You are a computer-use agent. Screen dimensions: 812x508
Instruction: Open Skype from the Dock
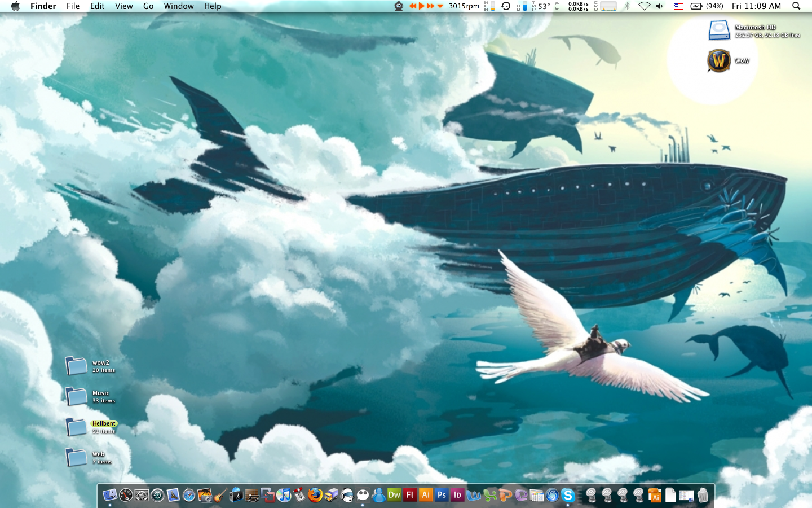tap(568, 495)
